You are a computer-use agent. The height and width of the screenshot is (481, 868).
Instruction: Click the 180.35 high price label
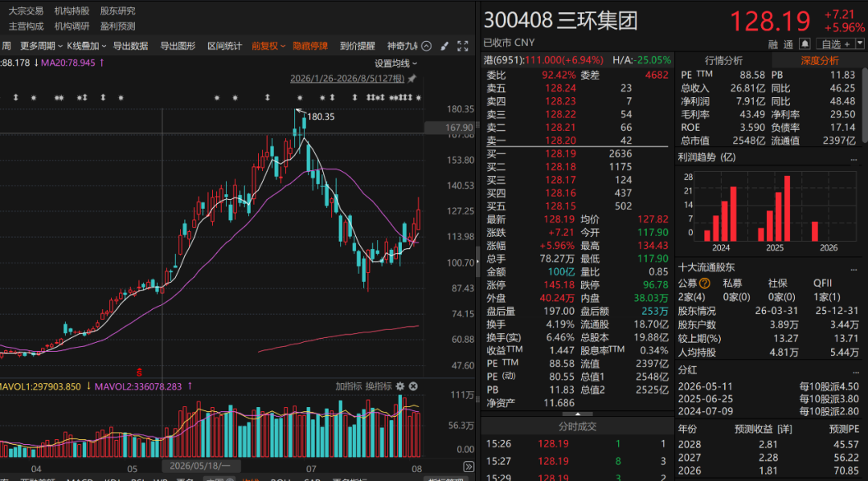coord(321,116)
